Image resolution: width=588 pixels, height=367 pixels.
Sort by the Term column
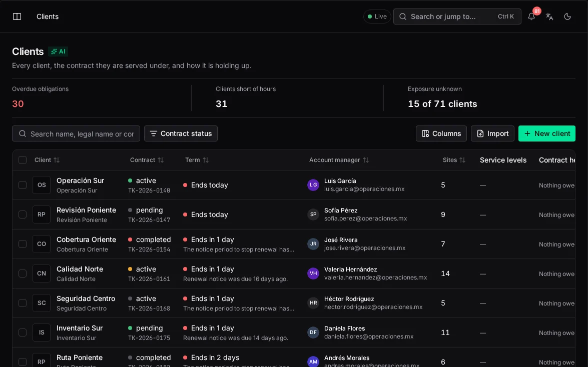(197, 160)
